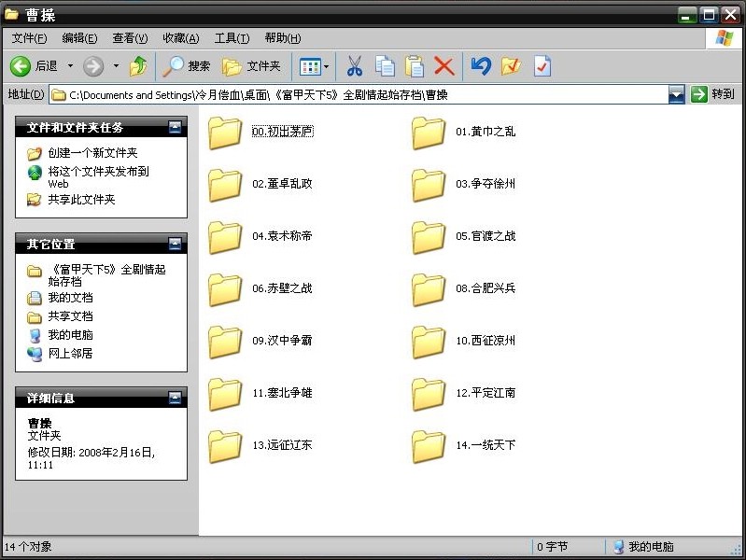Click the Paste clipboard icon
This screenshot has width=746, height=560.
tap(415, 66)
